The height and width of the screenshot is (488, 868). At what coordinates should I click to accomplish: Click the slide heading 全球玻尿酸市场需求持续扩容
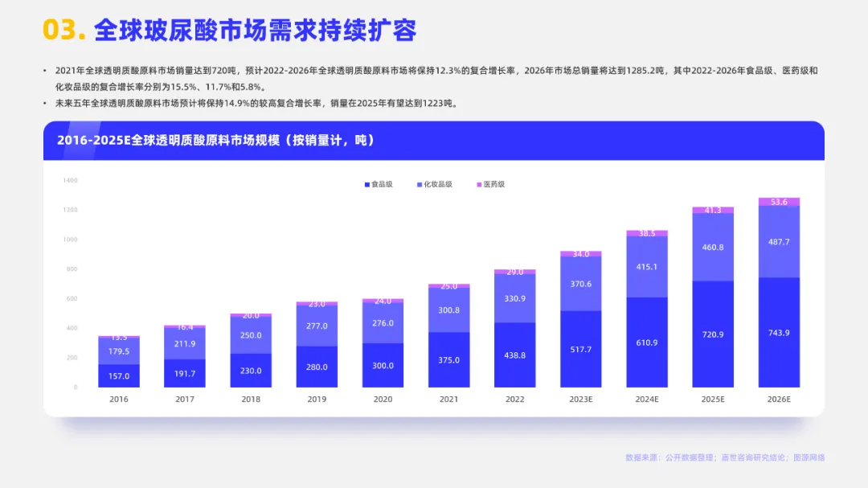256,30
